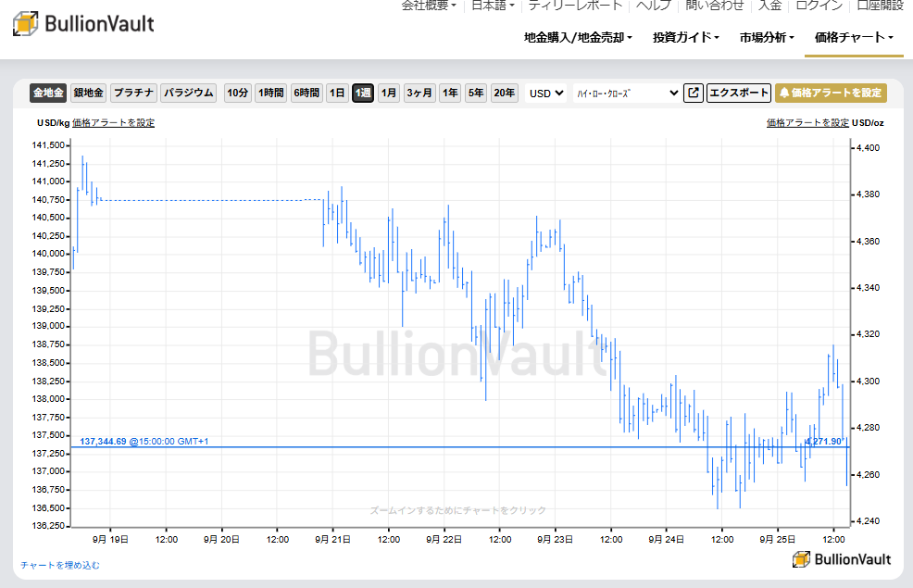913x588 pixels.
Task: Switch chart range to 20年
Action: [505, 93]
